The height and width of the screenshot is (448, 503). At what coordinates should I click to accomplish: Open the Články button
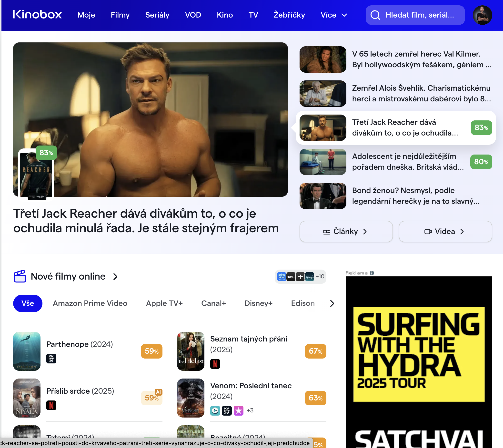point(346,231)
